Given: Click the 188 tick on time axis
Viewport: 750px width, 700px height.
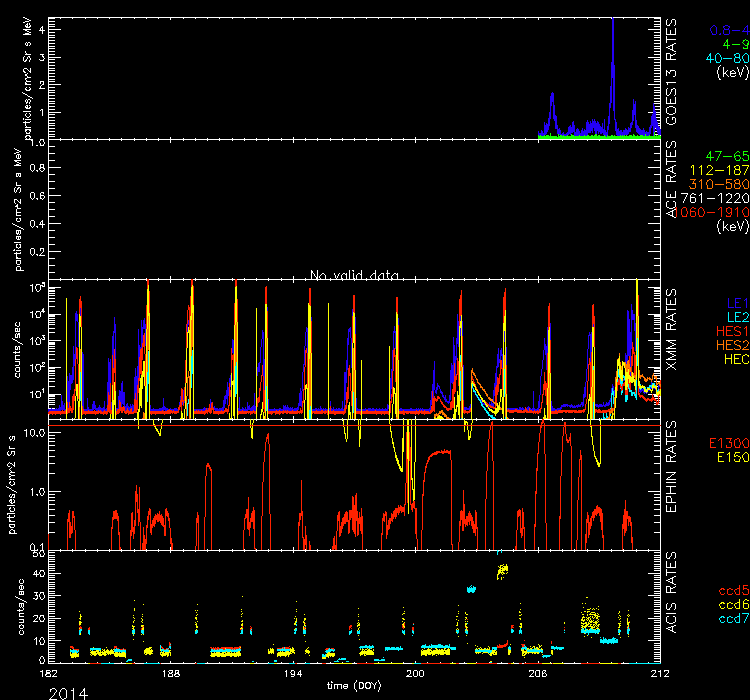Looking at the screenshot, I should pyautogui.click(x=171, y=675).
